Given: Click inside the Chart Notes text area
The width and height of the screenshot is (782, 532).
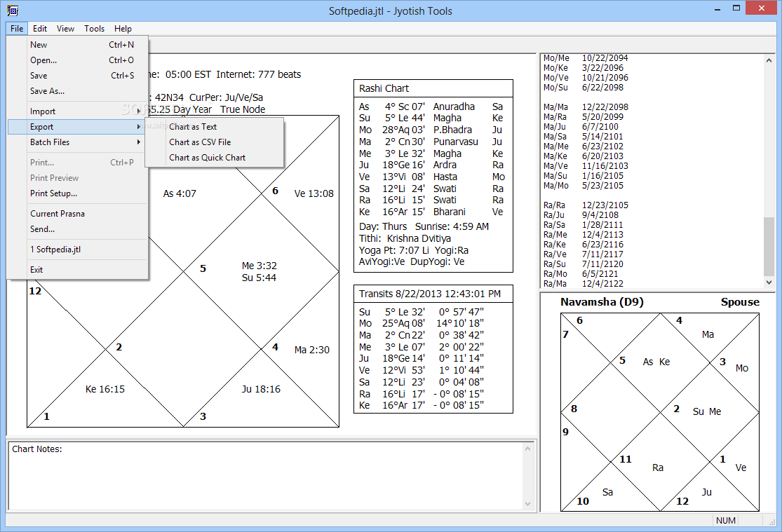Looking at the screenshot, I should [x=266, y=476].
